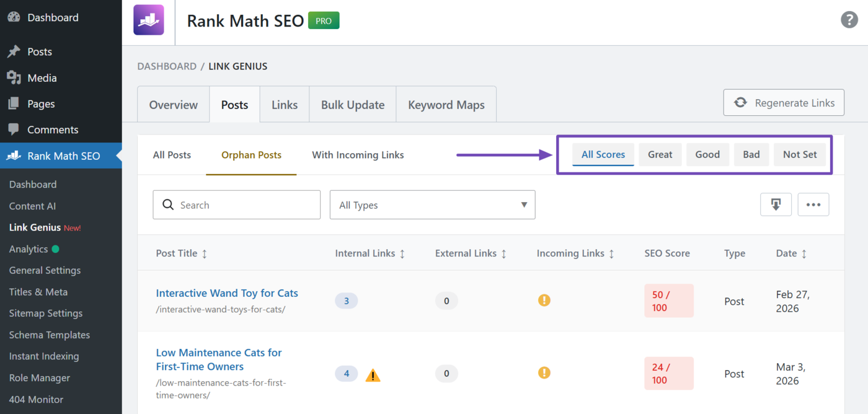Click the 50 / 100 SEO score
Image resolution: width=868 pixels, height=414 pixels.
point(668,301)
